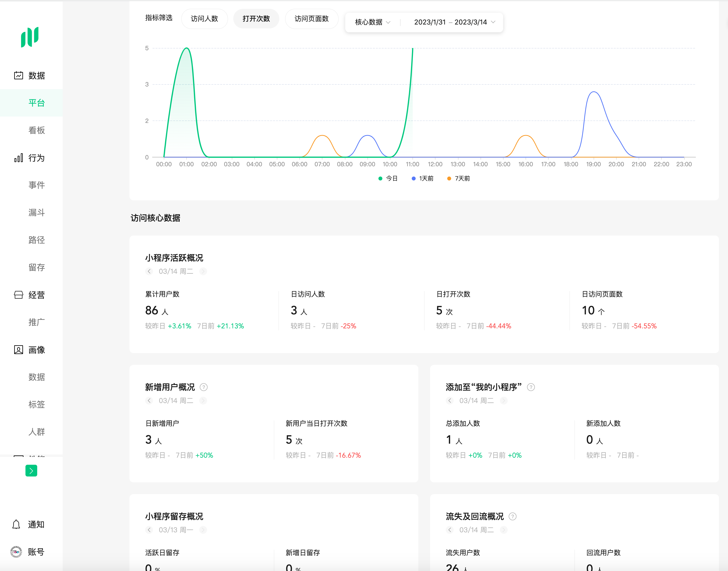Select the 访问页面数 metric filter
Viewport: 728px width, 571px height.
(312, 19)
